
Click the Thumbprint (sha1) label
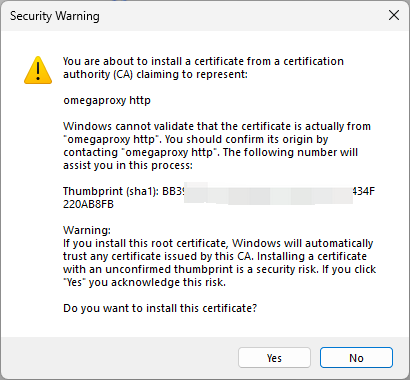tap(111, 191)
